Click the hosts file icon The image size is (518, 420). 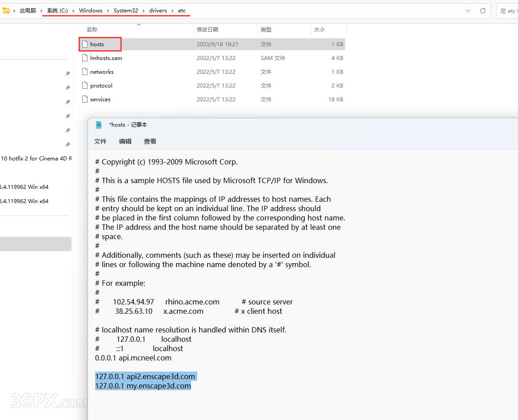point(84,44)
